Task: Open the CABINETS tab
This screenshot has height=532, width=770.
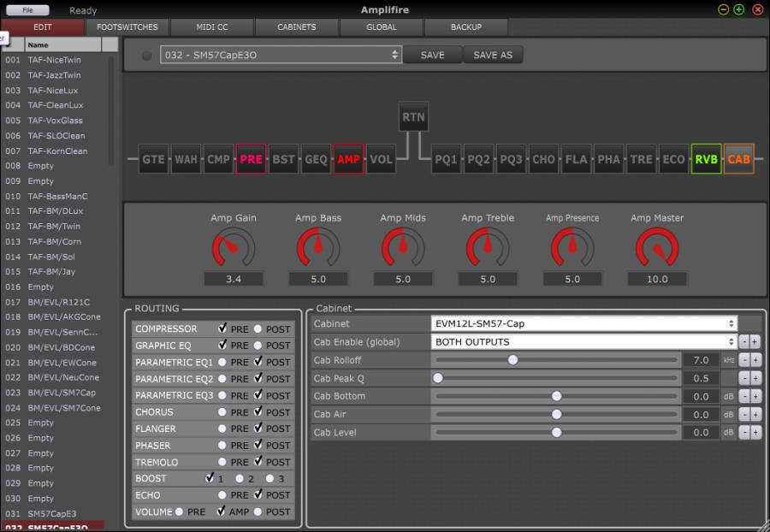Action: (297, 27)
